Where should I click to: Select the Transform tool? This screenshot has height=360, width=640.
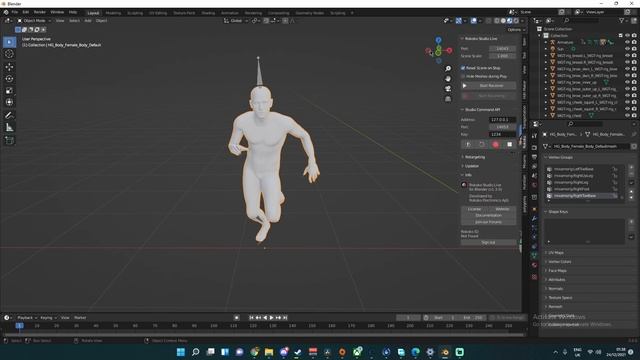point(9,102)
